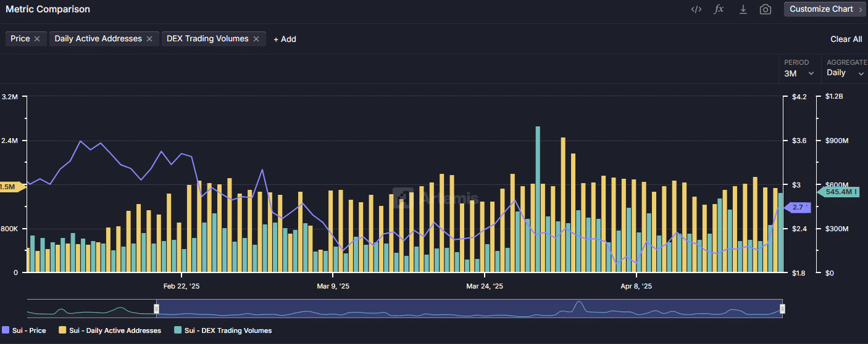The height and width of the screenshot is (344, 868).
Task: Take chart screenshot with camera icon
Action: click(766, 9)
